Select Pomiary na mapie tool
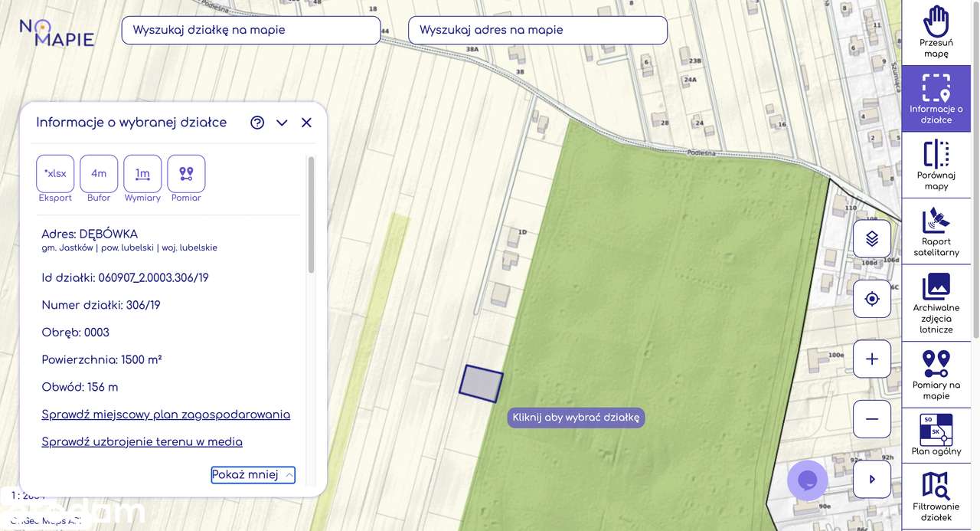The image size is (980, 531). pyautogui.click(x=936, y=375)
